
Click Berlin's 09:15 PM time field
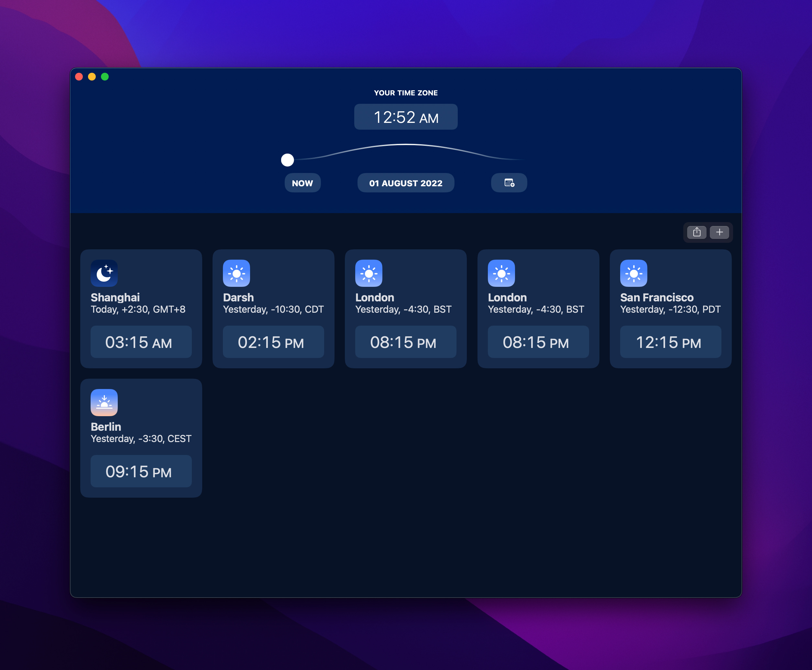tap(141, 471)
